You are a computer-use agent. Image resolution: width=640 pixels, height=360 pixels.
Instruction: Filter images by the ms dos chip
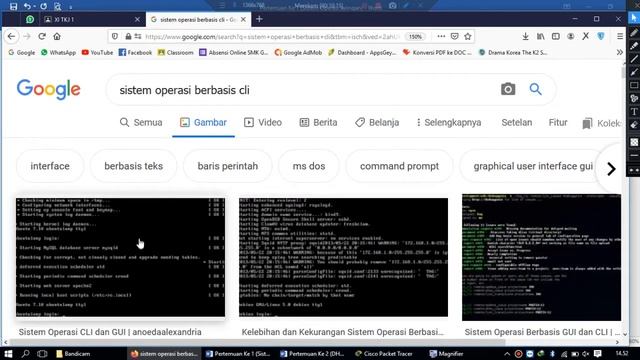click(309, 166)
